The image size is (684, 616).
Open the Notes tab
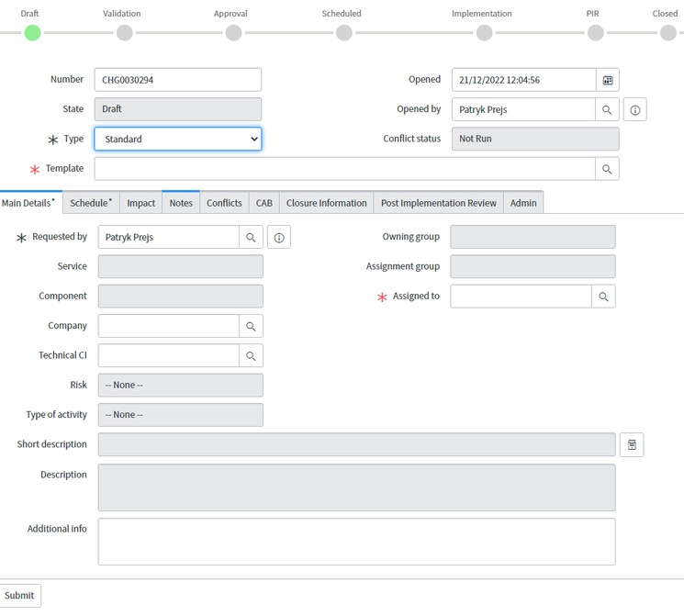(181, 203)
